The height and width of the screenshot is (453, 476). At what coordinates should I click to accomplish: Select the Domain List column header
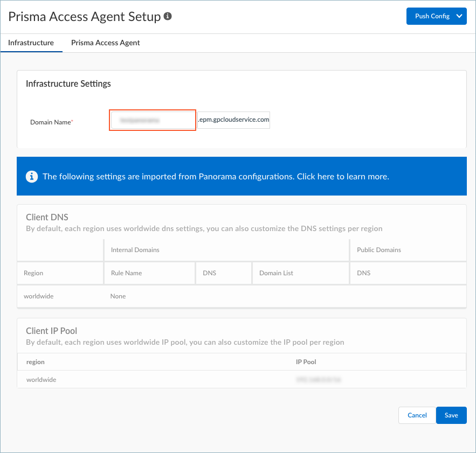276,273
